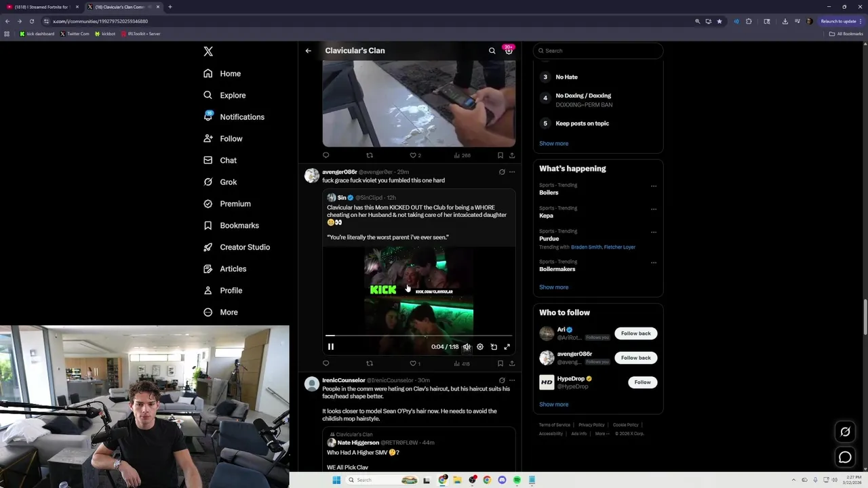The image size is (868, 488).
Task: Follow HypeDrop
Action: point(642,382)
